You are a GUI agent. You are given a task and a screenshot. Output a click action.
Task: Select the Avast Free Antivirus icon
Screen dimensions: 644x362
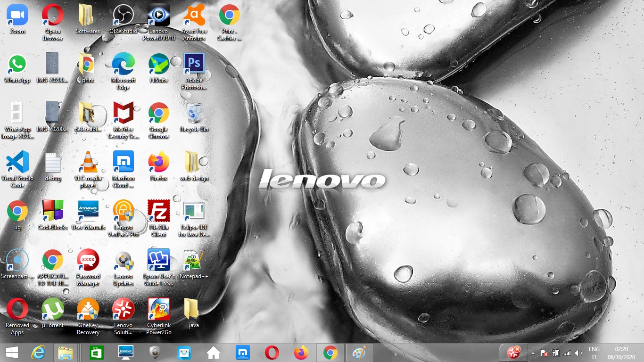point(194,16)
